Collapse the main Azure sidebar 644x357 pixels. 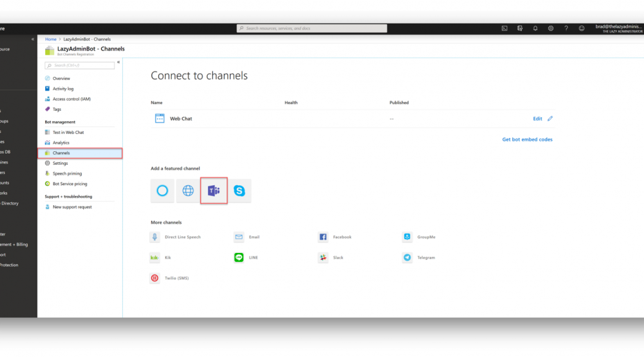click(33, 40)
